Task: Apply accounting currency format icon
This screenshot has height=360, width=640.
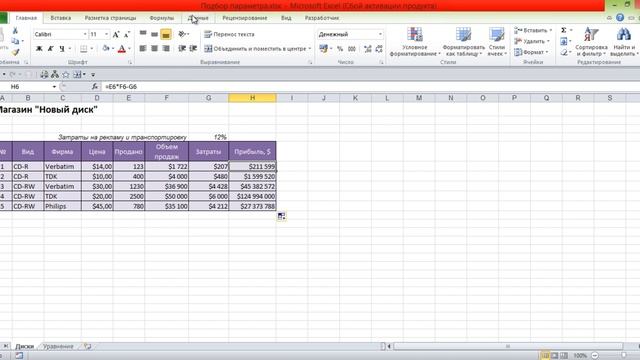Action: (x=324, y=49)
